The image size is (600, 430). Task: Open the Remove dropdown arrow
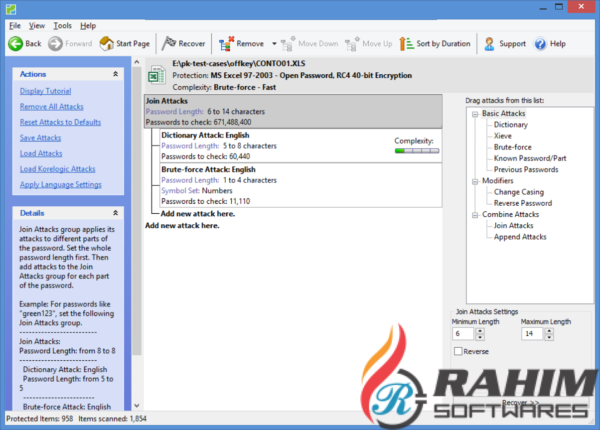pyautogui.click(x=274, y=44)
